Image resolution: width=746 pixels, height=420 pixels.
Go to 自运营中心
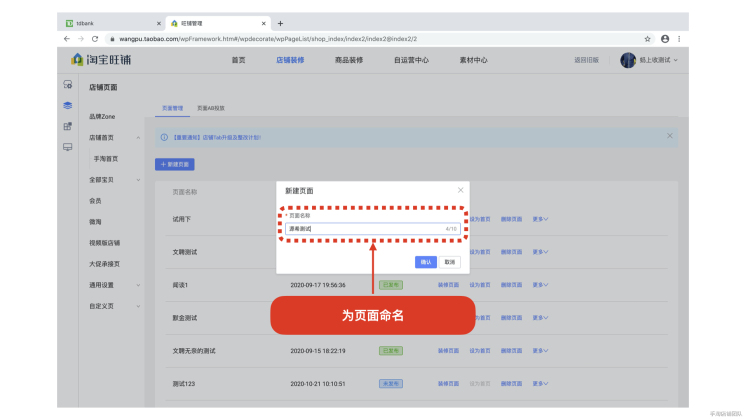[x=411, y=60]
